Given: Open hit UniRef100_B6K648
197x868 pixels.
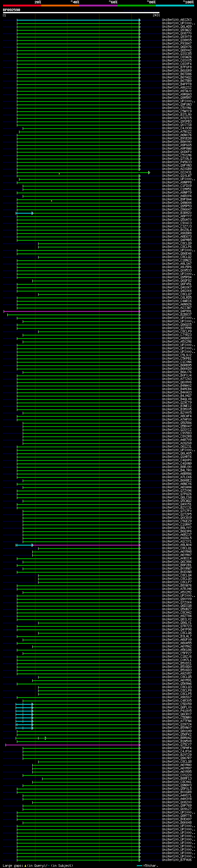Looking at the screenshot, I should (x=177, y=822).
